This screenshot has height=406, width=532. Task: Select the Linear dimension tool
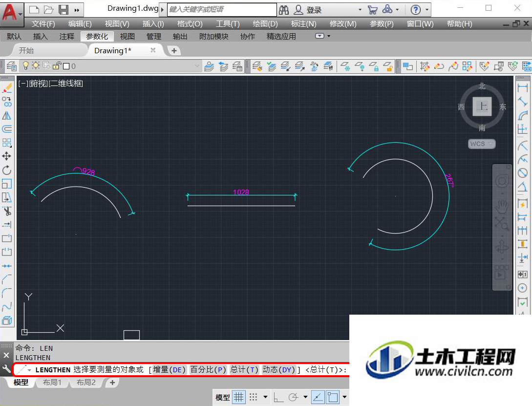[x=523, y=88]
